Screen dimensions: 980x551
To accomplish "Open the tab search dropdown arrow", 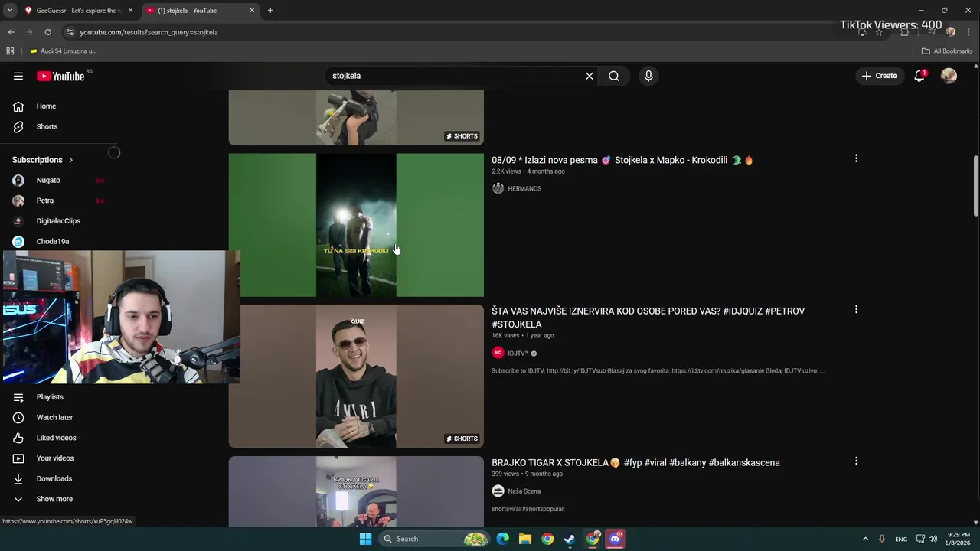I will 10,11.
